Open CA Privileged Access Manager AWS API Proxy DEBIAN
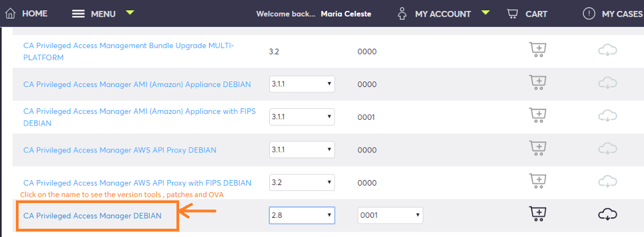This screenshot has height=237, width=644. point(120,150)
